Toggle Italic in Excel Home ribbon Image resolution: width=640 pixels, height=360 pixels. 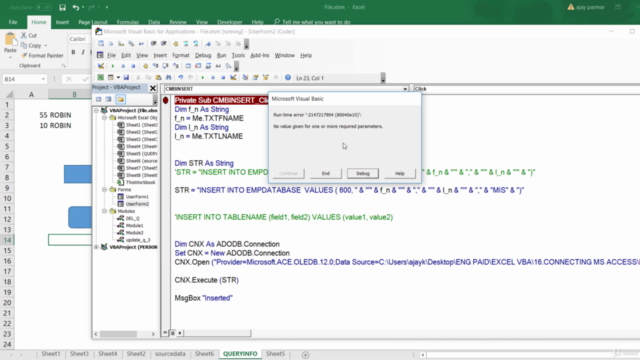click(83, 52)
